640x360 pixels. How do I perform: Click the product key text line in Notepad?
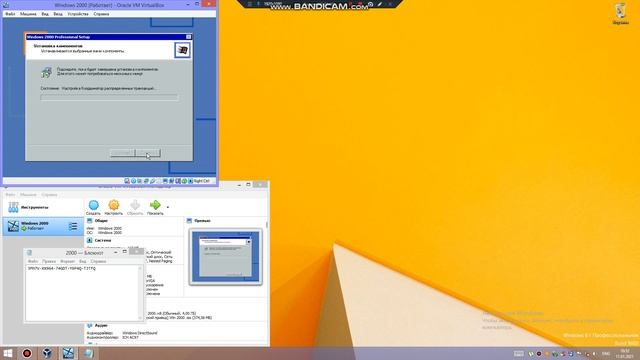click(61, 269)
